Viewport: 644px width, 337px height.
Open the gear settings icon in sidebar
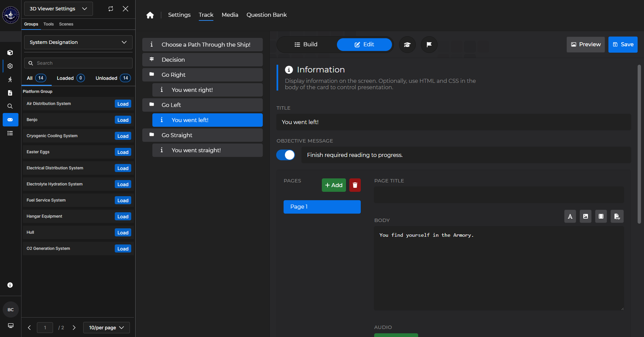10,66
